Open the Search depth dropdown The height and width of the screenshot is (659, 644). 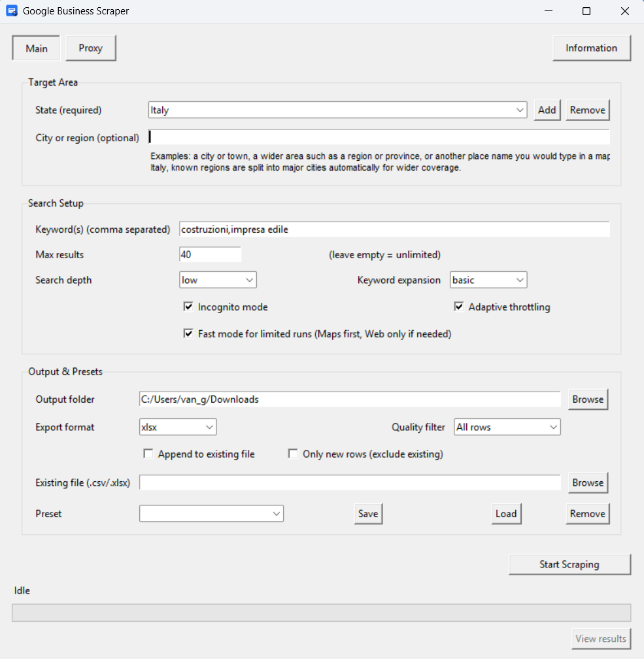pyautogui.click(x=218, y=280)
